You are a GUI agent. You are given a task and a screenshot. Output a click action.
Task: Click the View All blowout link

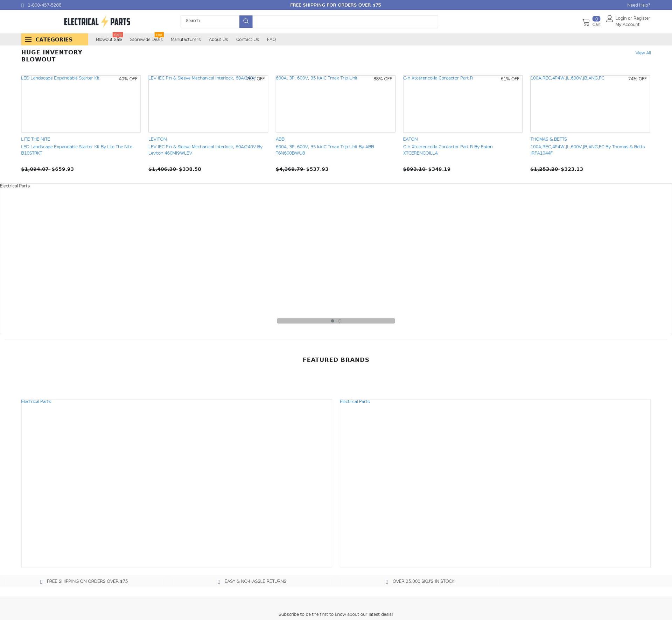[x=643, y=53]
